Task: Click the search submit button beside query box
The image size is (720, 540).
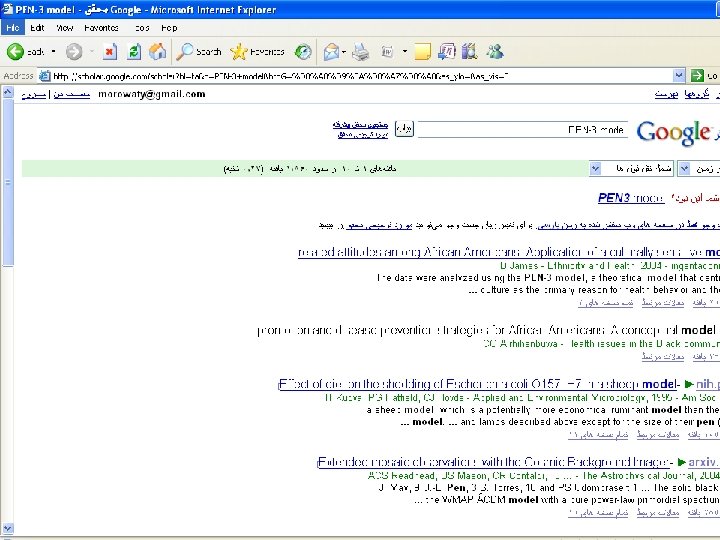Action: click(404, 129)
